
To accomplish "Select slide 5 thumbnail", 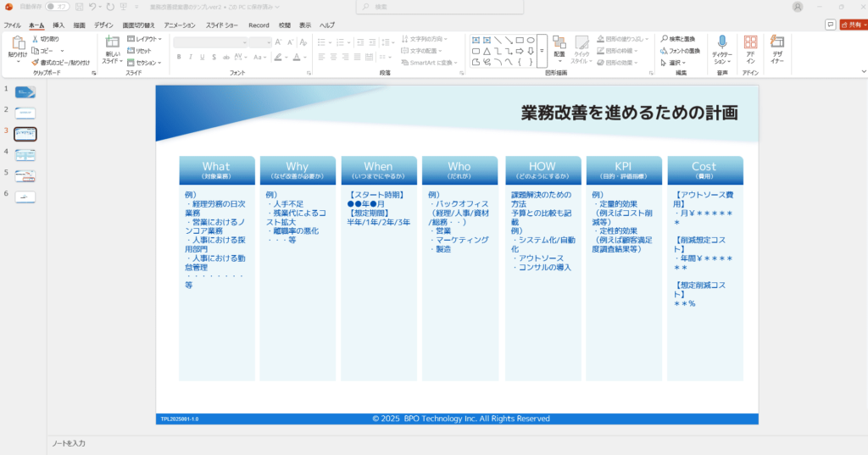I will [x=25, y=176].
